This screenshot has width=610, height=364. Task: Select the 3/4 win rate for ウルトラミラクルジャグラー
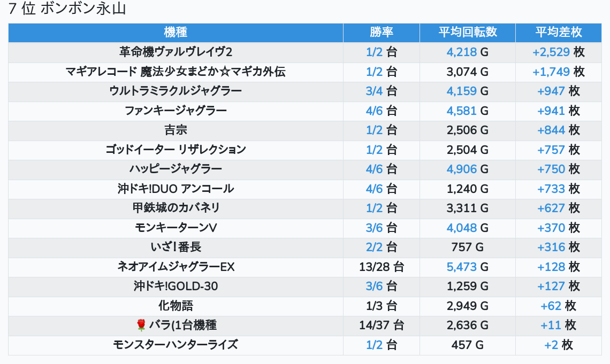(375, 91)
